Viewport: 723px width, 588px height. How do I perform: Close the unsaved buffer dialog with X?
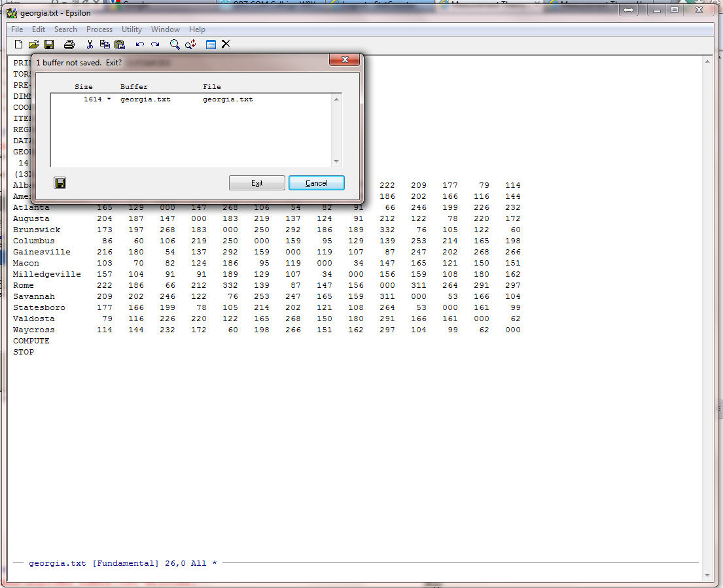click(344, 61)
